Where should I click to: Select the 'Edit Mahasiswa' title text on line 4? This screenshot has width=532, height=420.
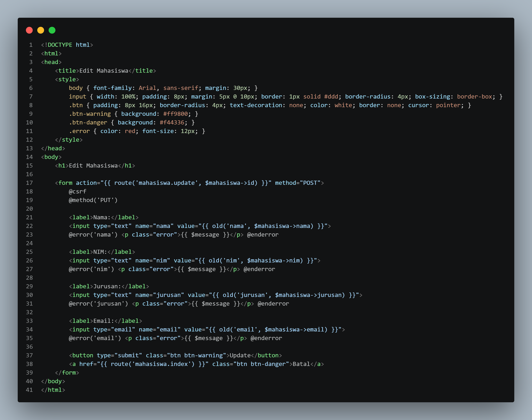[104, 71]
